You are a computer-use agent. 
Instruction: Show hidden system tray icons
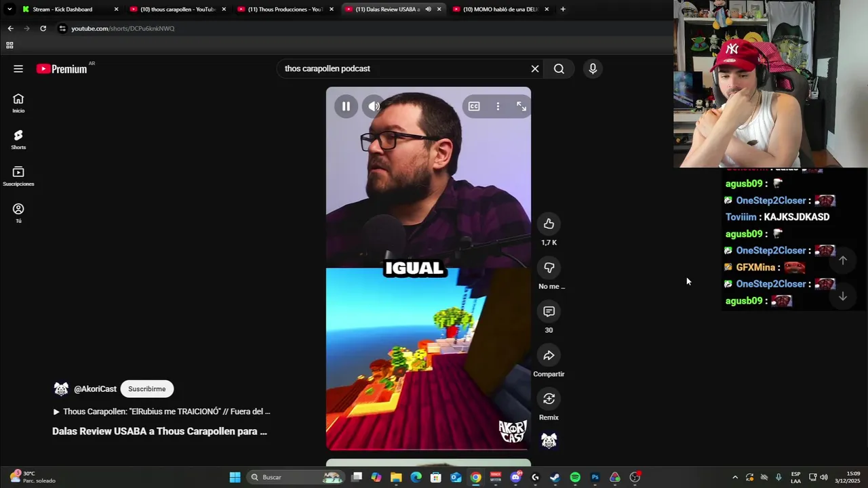pyautogui.click(x=735, y=477)
